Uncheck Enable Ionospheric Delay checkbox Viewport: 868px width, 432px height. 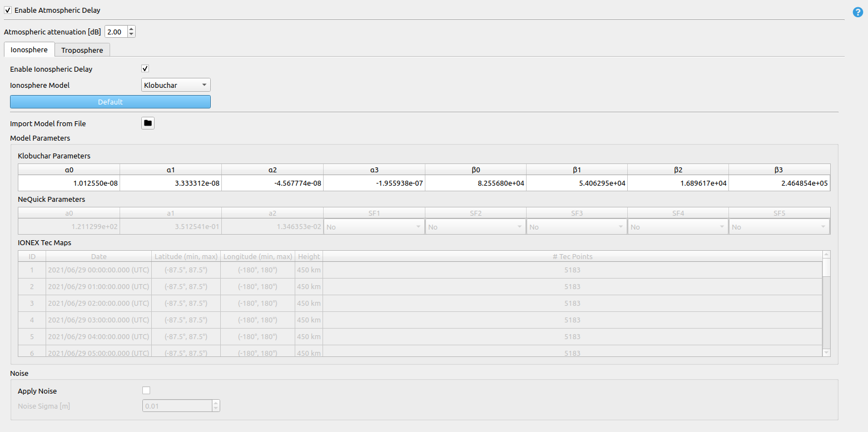(x=145, y=69)
